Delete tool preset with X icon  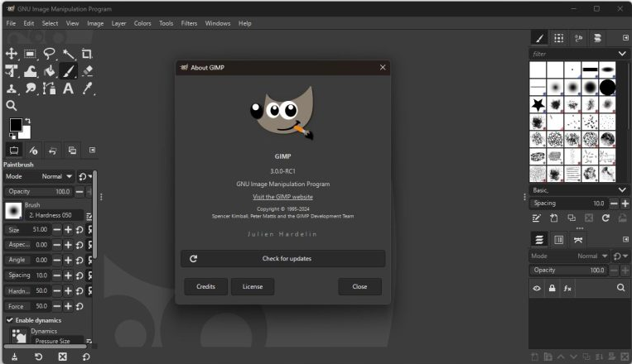[x=62, y=357]
